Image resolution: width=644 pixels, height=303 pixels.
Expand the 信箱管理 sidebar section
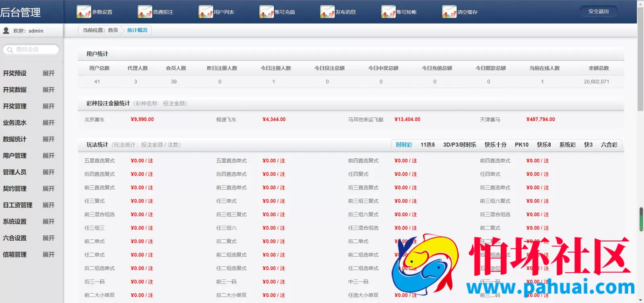coord(48,255)
